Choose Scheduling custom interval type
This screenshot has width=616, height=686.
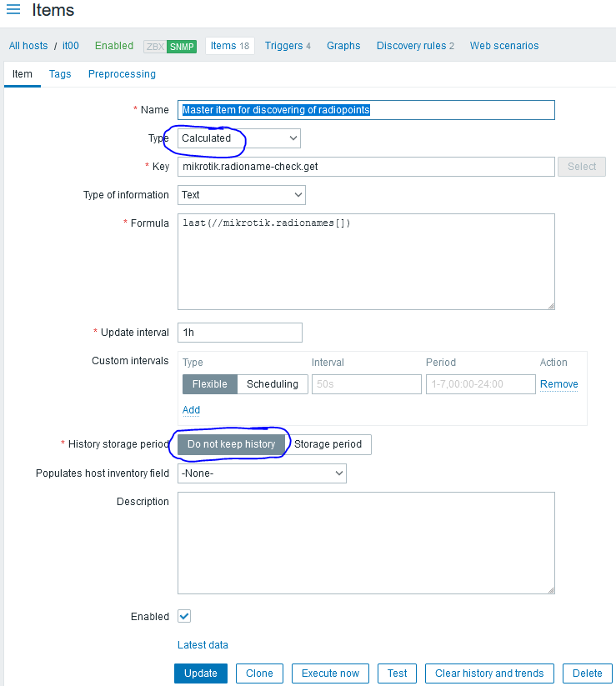(273, 384)
